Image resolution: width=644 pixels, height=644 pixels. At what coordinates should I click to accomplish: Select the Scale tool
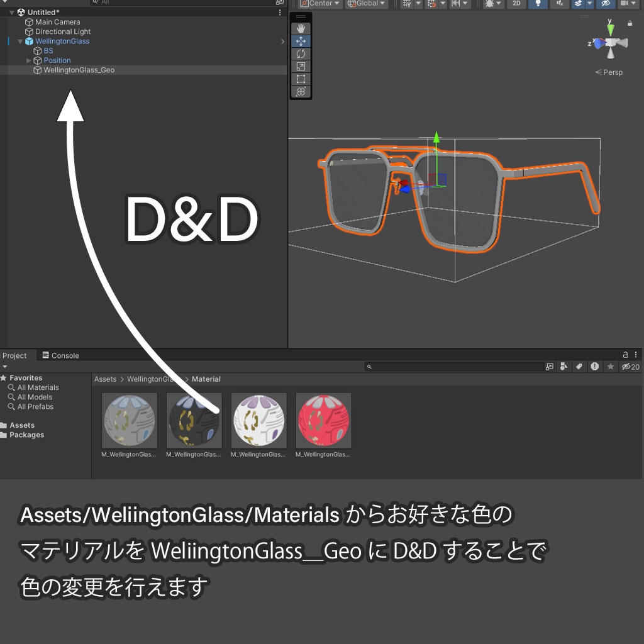tap(301, 66)
